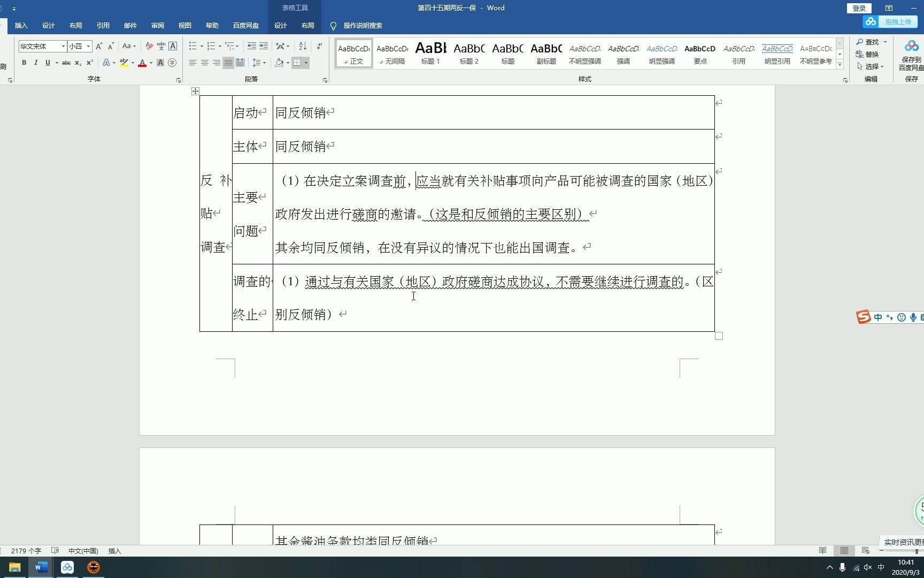Justify paragraph text
This screenshot has width=924, height=578.
click(228, 63)
